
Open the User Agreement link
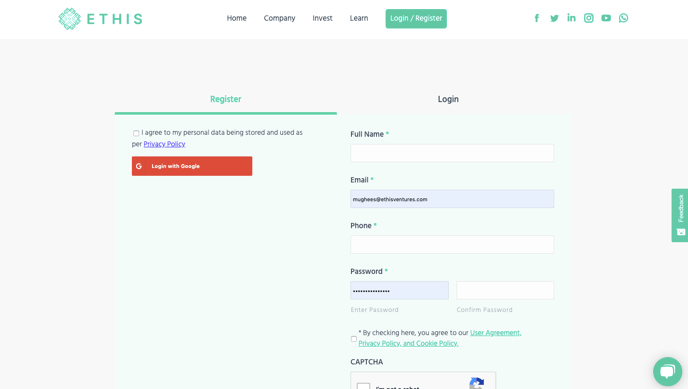[x=495, y=333]
